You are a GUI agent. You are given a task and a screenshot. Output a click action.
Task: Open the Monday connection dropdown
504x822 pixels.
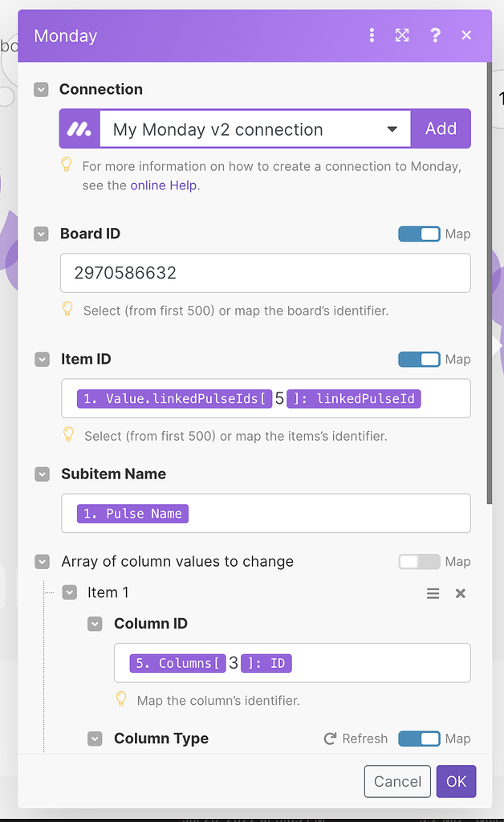(392, 128)
